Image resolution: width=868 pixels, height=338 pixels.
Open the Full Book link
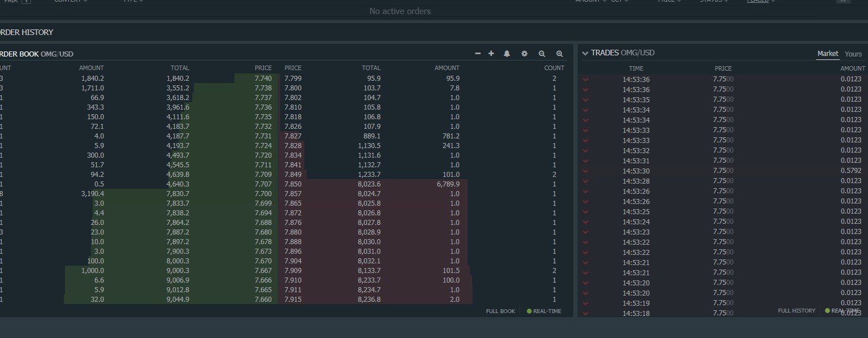(x=500, y=311)
